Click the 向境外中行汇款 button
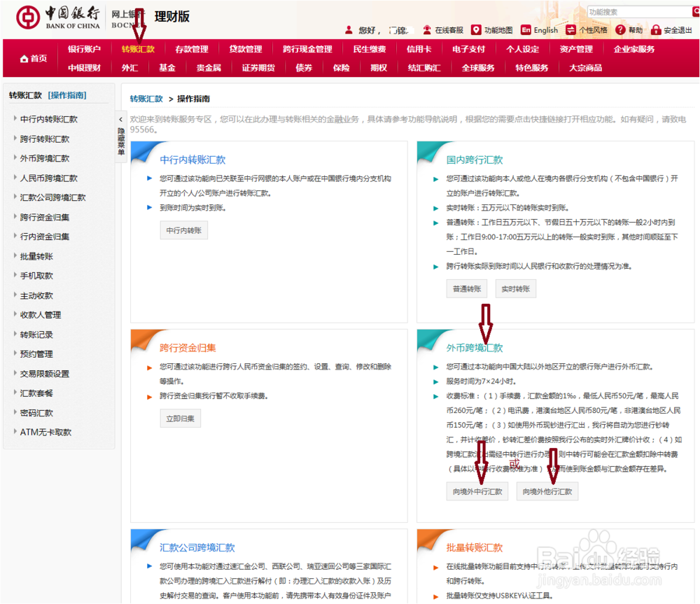Viewport: 700px width, 604px height. tap(477, 491)
